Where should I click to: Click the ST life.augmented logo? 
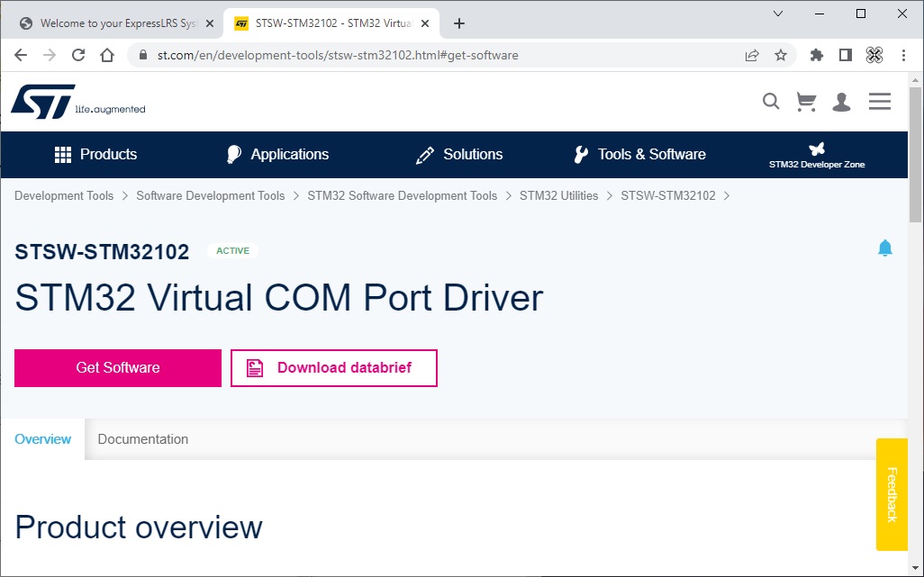click(77, 102)
